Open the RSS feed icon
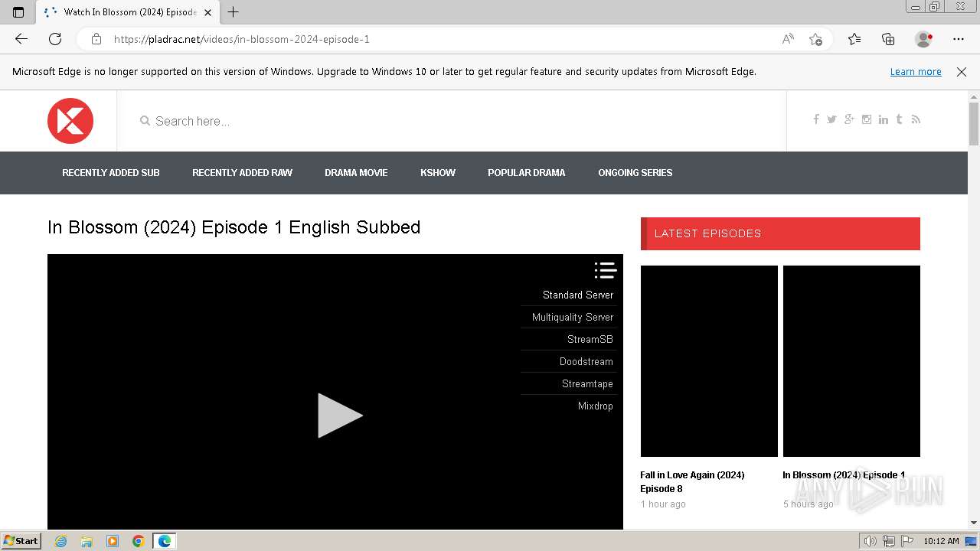 916,119
